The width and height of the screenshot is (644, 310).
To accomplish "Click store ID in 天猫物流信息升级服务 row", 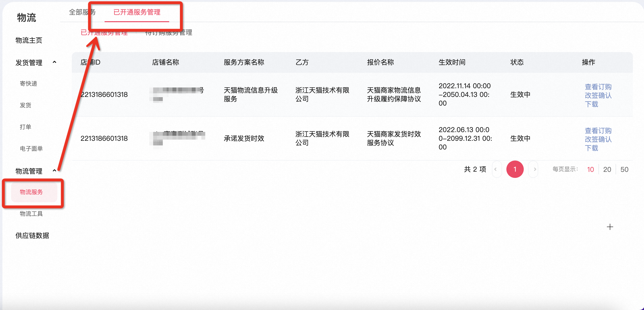I will [104, 94].
